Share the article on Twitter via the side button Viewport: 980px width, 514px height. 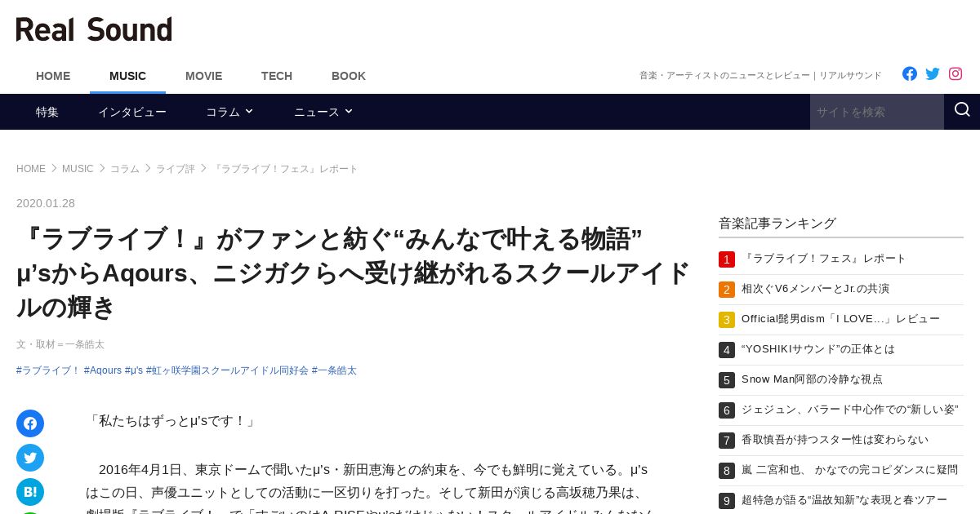[30, 458]
